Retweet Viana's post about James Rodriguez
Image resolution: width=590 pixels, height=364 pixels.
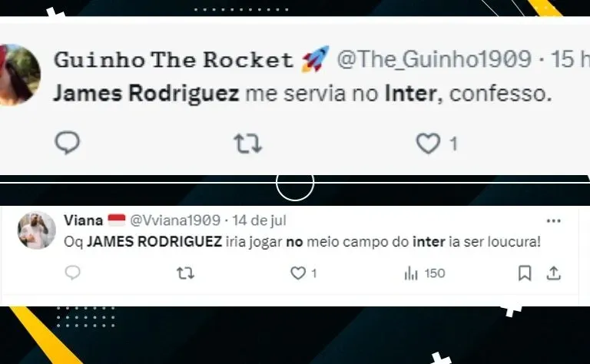click(x=185, y=273)
